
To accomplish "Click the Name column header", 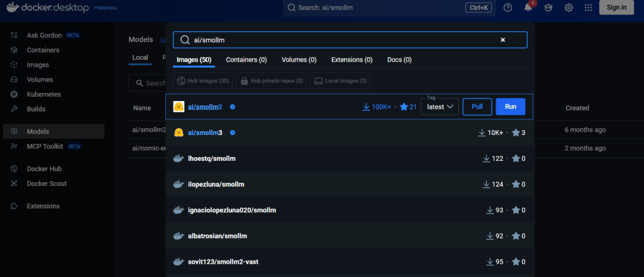I will pos(142,108).
